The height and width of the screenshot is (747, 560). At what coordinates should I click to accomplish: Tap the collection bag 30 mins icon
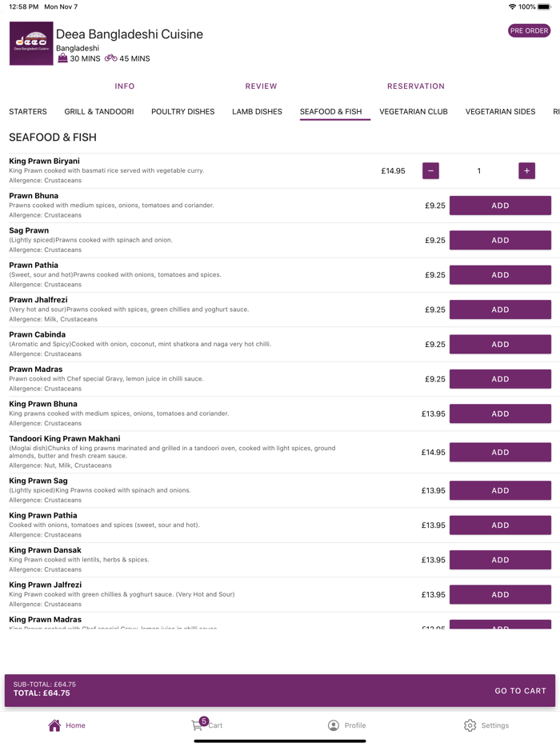[x=62, y=58]
